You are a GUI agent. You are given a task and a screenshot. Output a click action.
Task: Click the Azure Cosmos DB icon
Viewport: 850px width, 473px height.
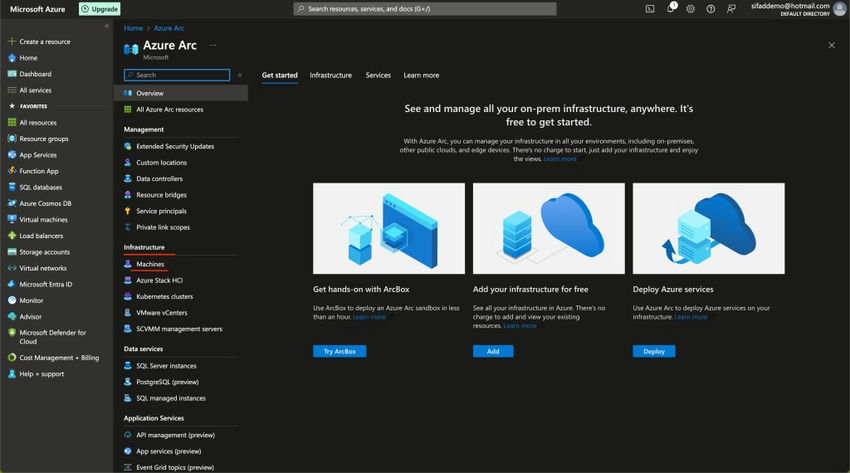[x=12, y=203]
